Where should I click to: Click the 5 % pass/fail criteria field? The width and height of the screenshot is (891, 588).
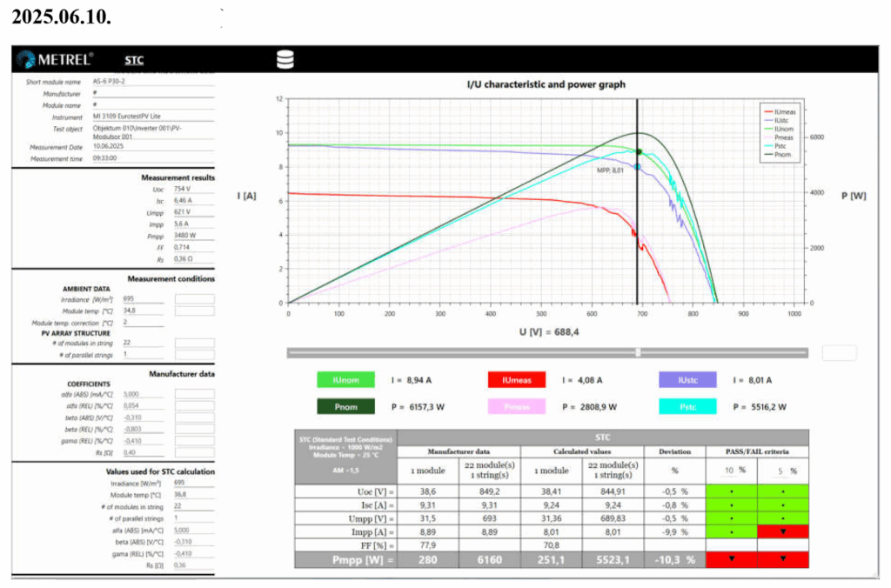click(x=780, y=471)
